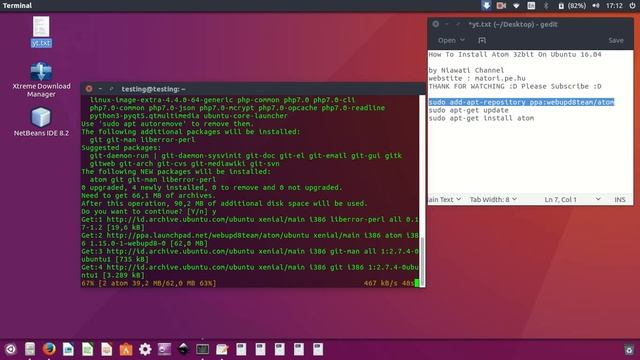Viewport: 640px width, 360px height.
Task: Click 'Do you want to continue? [Y/n]' line
Action: point(149,211)
